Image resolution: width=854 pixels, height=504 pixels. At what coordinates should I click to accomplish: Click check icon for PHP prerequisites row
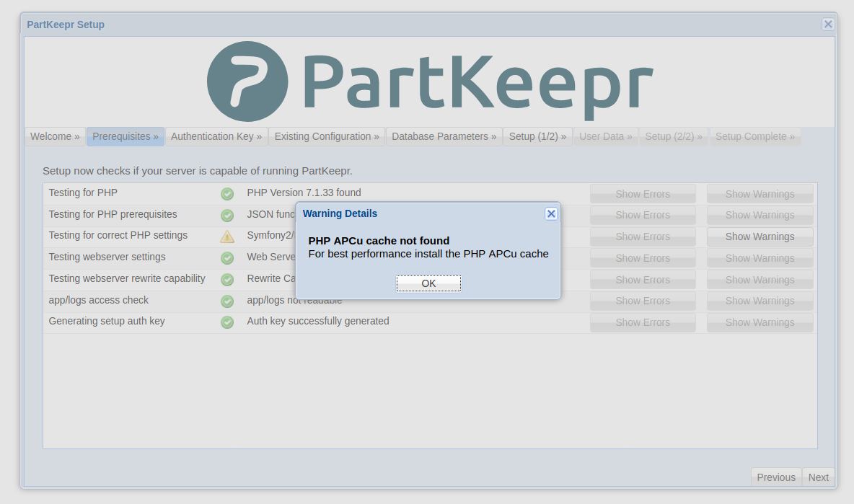227,216
